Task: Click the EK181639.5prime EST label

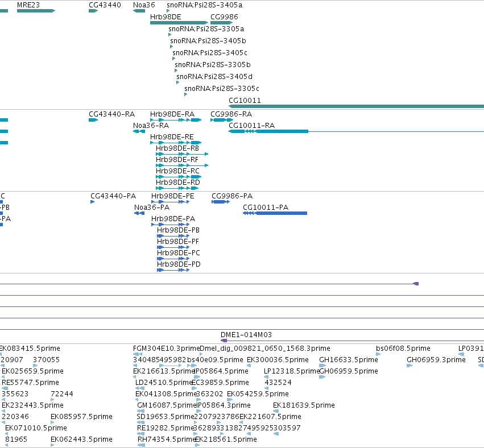Action: 304,405
